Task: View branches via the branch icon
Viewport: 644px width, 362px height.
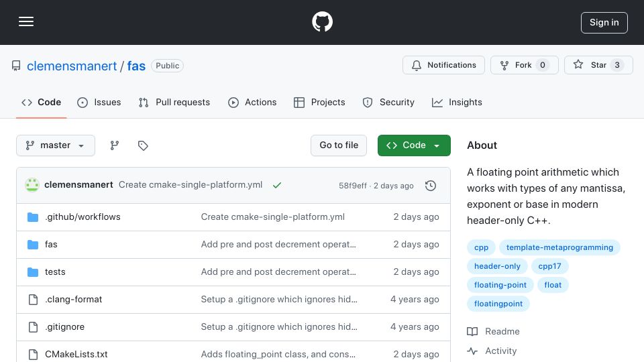Action: pyautogui.click(x=115, y=145)
